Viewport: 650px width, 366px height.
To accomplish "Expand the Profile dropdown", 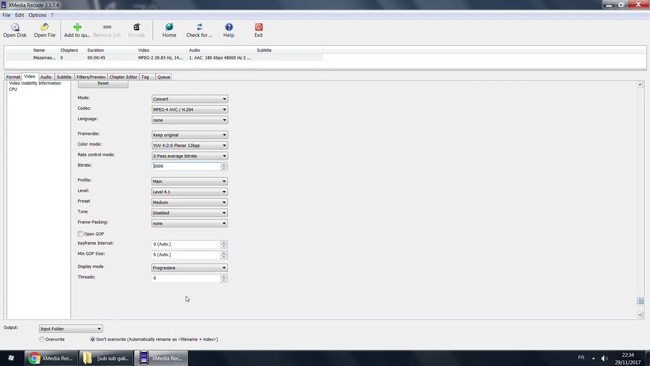I will pyautogui.click(x=189, y=181).
